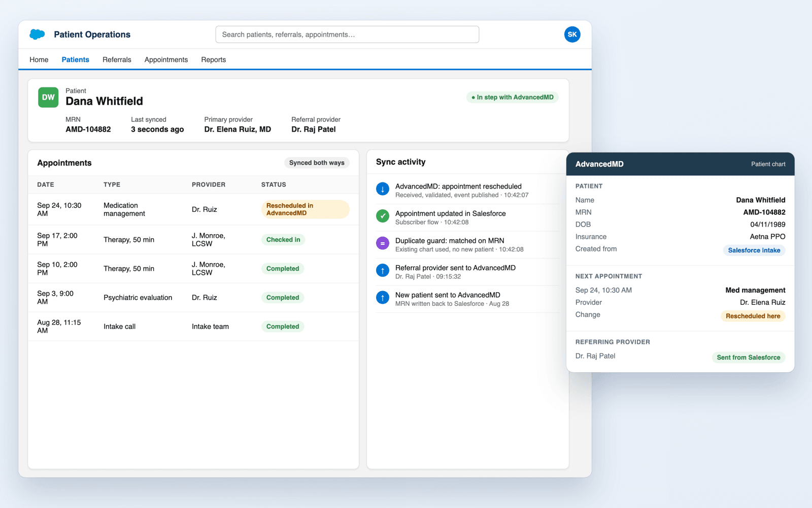Go to the Home tab
This screenshot has height=508, width=812.
39,59
